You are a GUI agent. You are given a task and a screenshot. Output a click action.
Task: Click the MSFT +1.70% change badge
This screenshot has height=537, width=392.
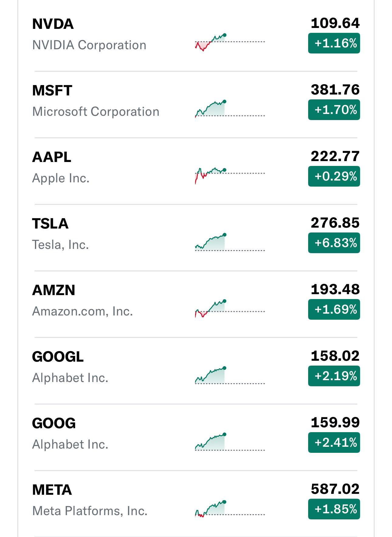(334, 110)
